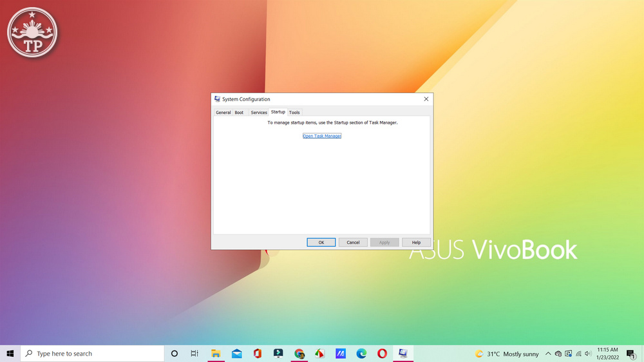This screenshot has width=644, height=362.
Task: Switch to the Services tab
Action: [259, 112]
